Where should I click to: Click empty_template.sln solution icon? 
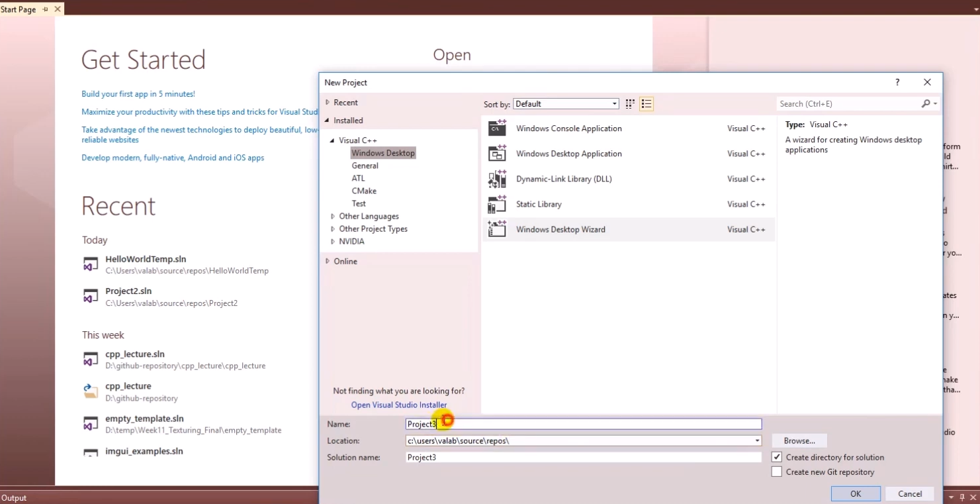tap(91, 424)
